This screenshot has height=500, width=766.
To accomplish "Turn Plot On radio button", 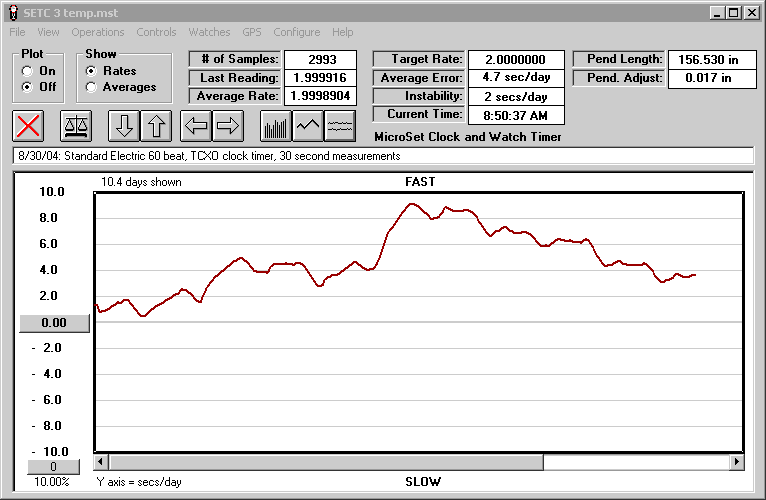I will click(x=26, y=71).
